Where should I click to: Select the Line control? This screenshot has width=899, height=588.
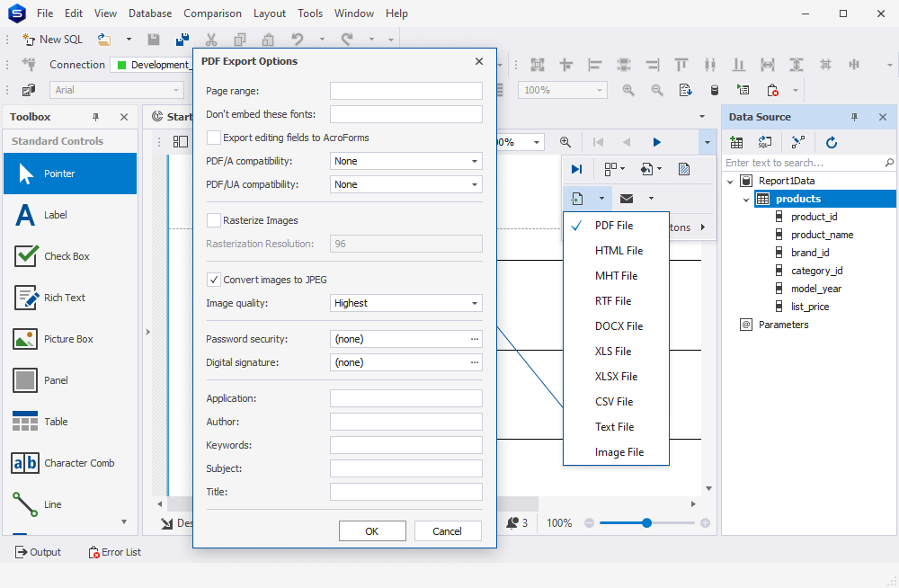[70, 503]
